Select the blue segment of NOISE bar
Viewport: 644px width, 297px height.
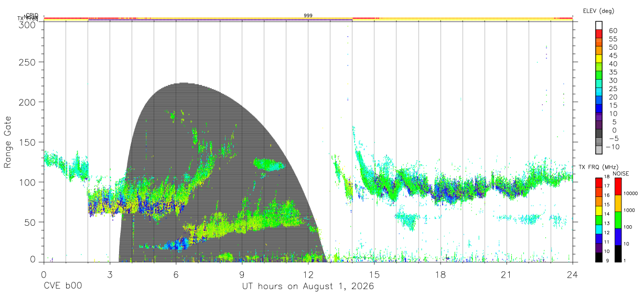pos(618,237)
